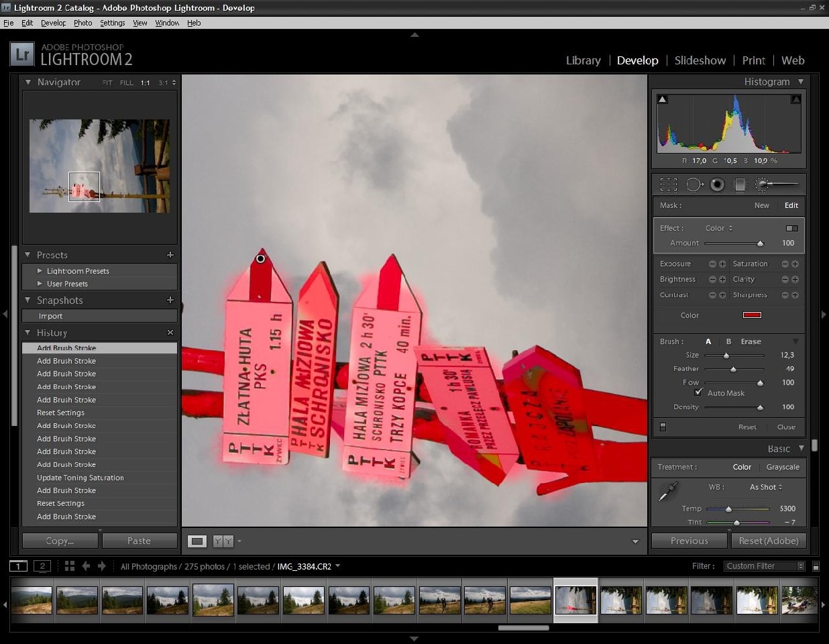Collapse the Presets panel
The width and height of the screenshot is (829, 644).
click(x=28, y=255)
